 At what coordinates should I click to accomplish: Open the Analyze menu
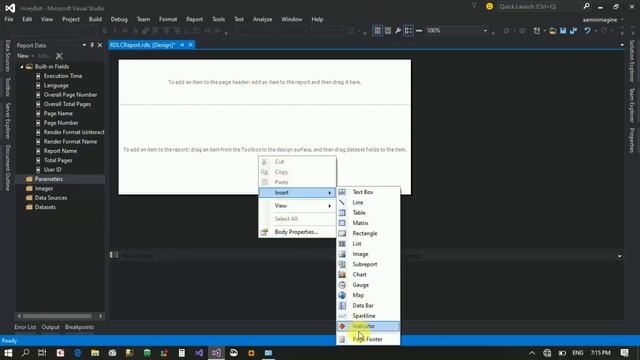pos(262,19)
